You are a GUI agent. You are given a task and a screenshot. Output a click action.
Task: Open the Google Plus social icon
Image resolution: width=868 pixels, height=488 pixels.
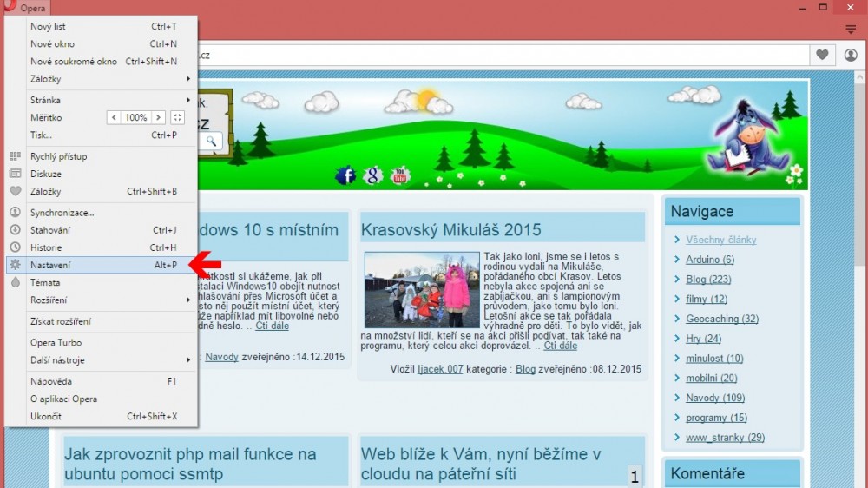372,175
